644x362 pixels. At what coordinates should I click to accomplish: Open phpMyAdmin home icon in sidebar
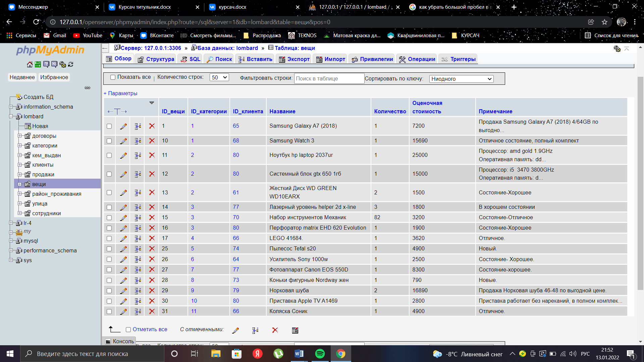[x=30, y=64]
